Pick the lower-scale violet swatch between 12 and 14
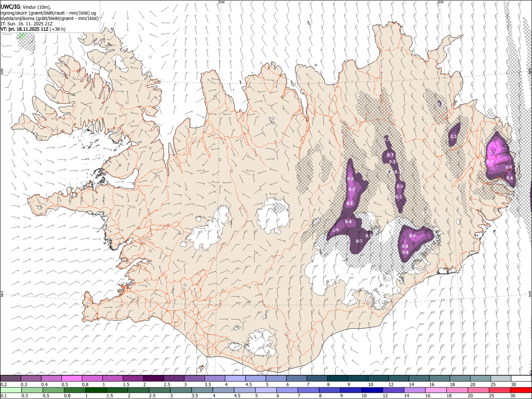 pyautogui.click(x=393, y=390)
